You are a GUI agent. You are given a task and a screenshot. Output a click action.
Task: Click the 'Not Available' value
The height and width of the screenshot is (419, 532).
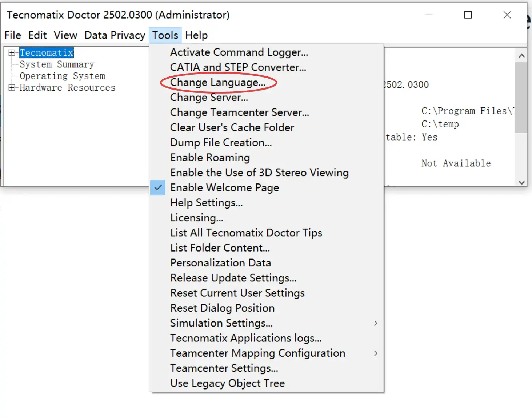point(456,163)
